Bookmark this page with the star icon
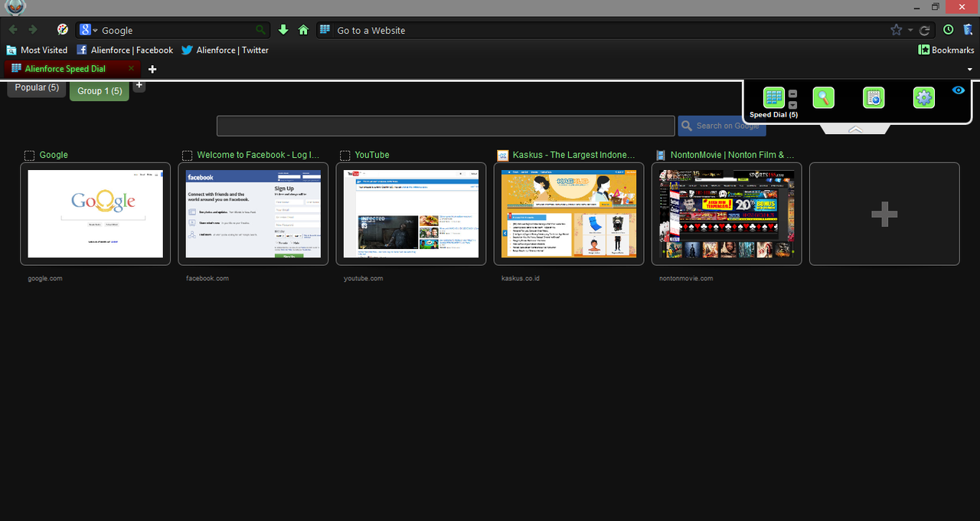Screen dimensions: 980x521 (897, 30)
